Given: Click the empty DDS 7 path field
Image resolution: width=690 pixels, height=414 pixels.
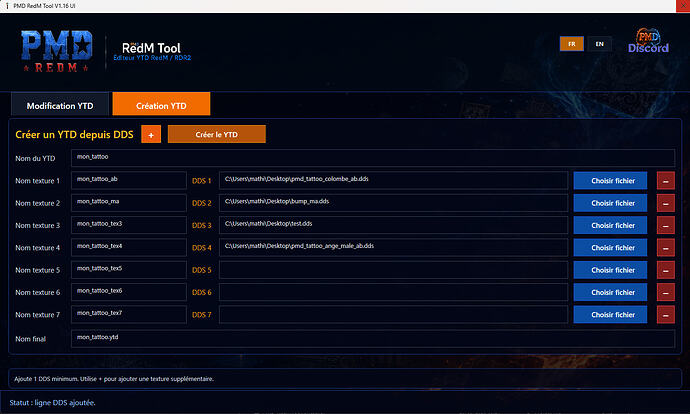Looking at the screenshot, I should tap(393, 315).
